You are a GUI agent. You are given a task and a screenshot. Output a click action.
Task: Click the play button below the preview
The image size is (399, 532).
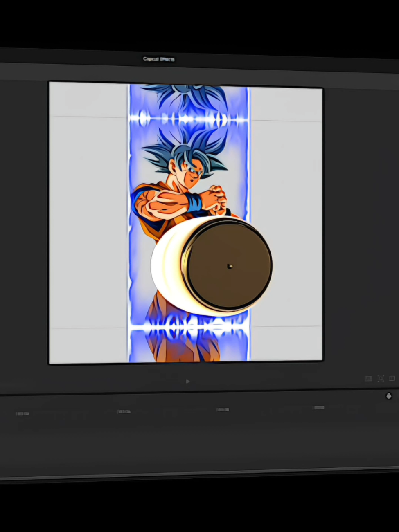point(188,381)
